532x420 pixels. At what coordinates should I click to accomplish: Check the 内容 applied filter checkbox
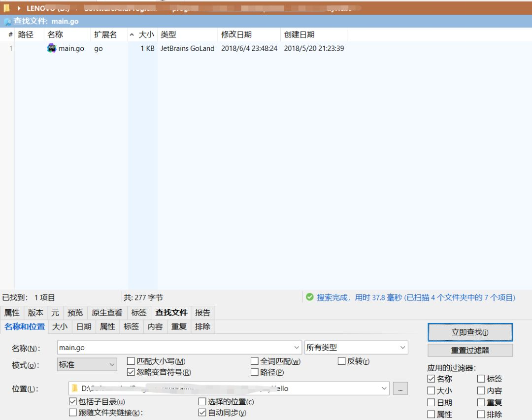[481, 390]
